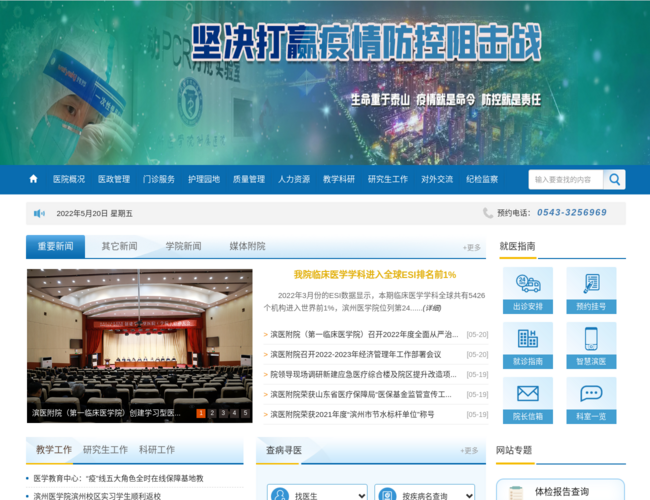Image resolution: width=650 pixels, height=500 pixels.
Task: Switch carousel to slide 5
Action: [x=245, y=413]
